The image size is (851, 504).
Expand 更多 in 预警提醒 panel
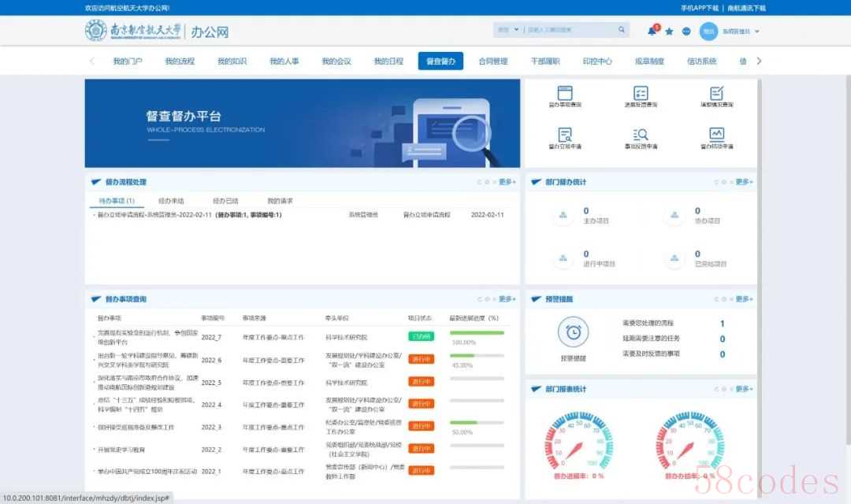744,299
